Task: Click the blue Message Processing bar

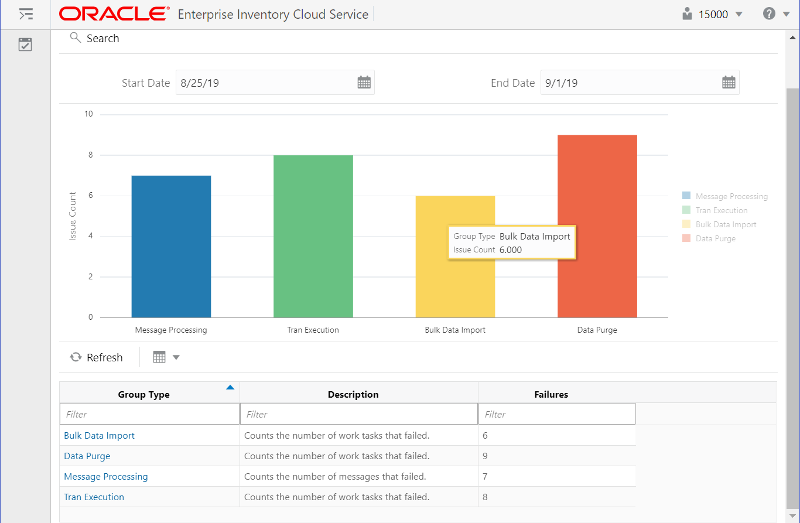Action: click(171, 246)
